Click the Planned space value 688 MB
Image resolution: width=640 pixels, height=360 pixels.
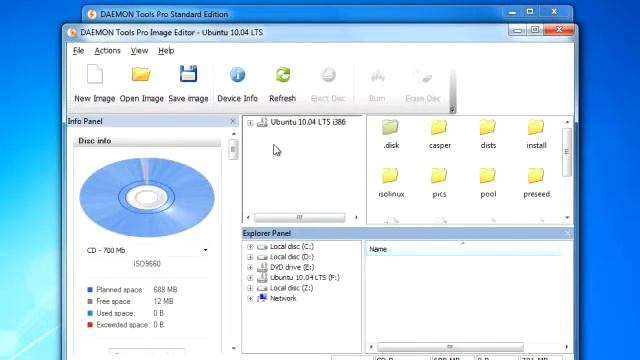[165, 290]
